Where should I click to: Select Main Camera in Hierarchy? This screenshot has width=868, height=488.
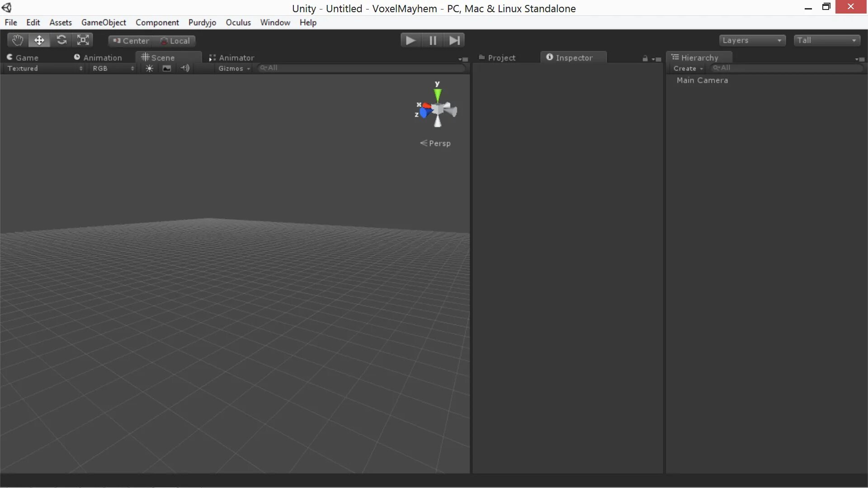[702, 80]
